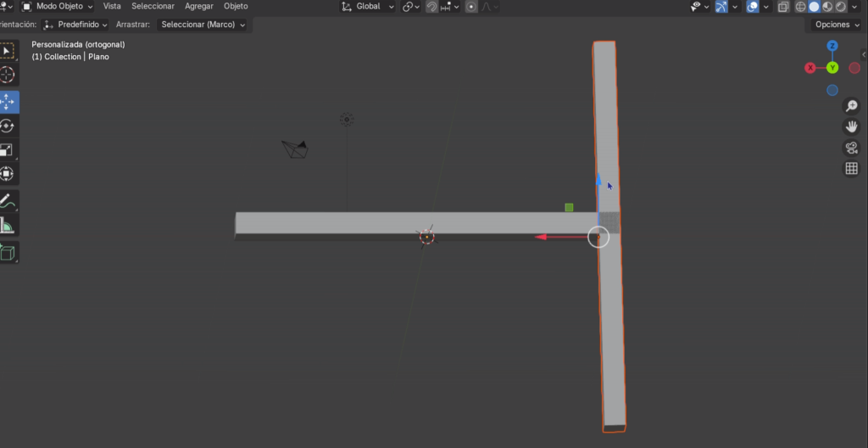Viewport: 868px width, 448px height.
Task: Click the unlabeled red negative X ball
Action: [x=854, y=68]
